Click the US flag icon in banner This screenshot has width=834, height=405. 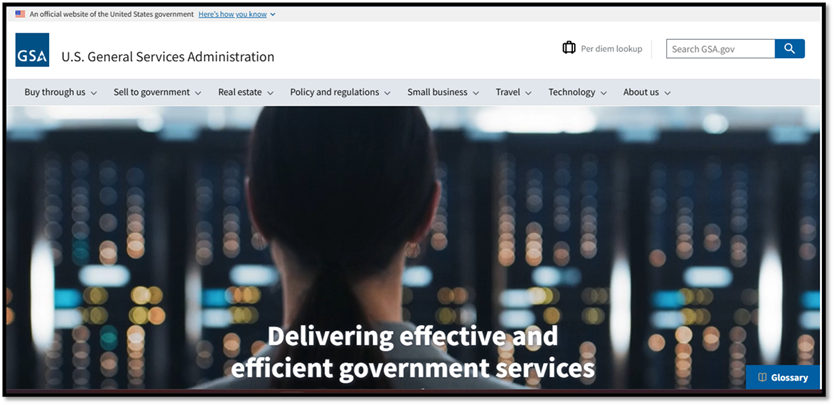click(20, 14)
